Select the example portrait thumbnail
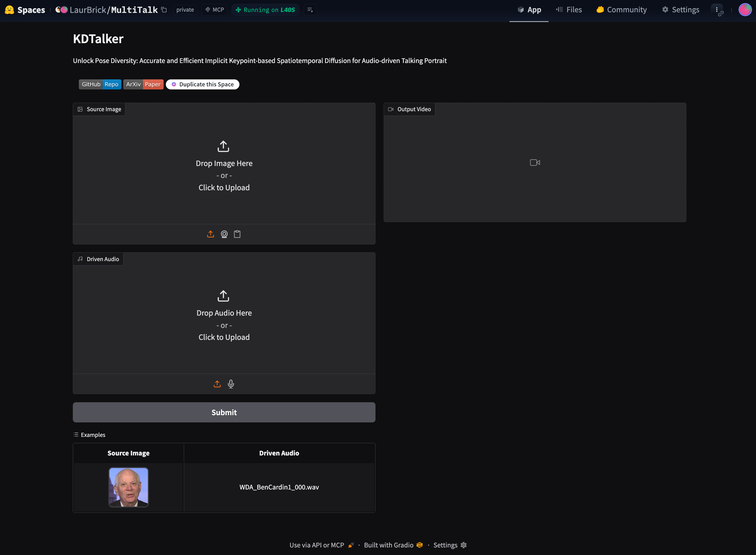 128,487
